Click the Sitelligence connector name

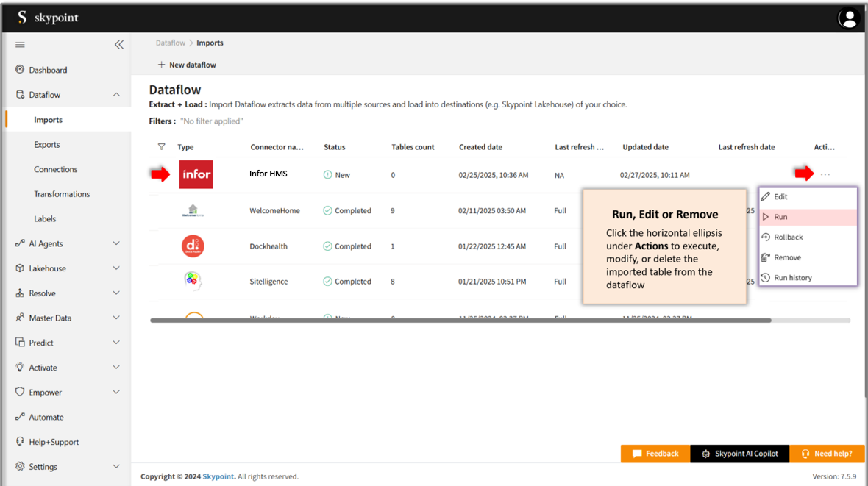click(268, 281)
